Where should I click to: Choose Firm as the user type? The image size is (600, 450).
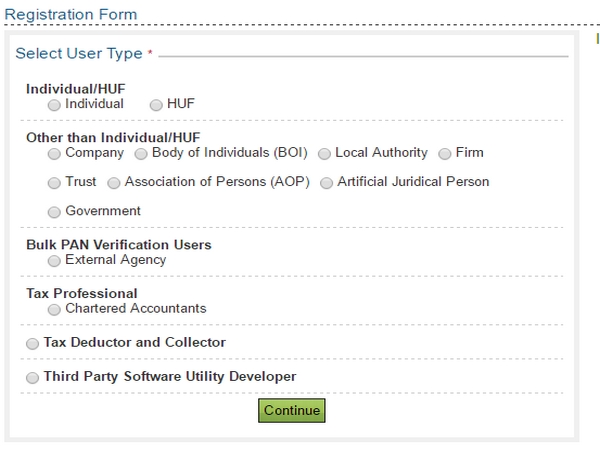coord(445,154)
